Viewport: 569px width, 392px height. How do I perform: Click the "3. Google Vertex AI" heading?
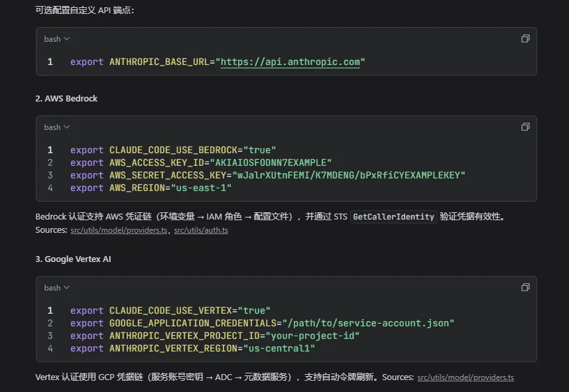click(x=74, y=259)
